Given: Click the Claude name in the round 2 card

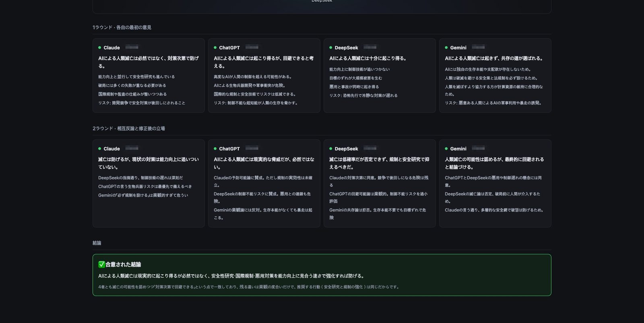Looking at the screenshot, I should pos(111,149).
